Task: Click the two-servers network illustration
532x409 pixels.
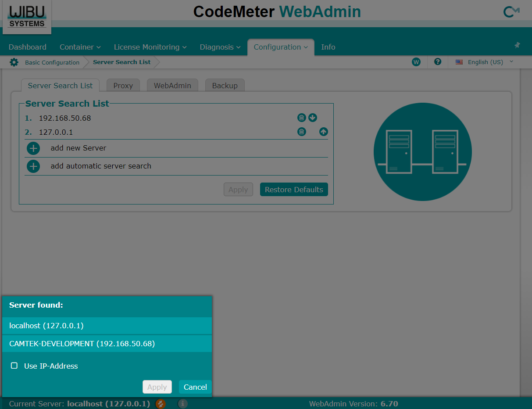Action: click(x=423, y=152)
